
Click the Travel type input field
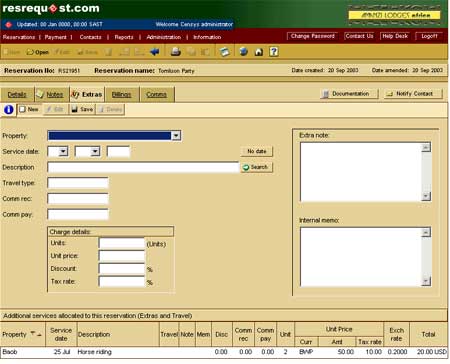click(78, 183)
